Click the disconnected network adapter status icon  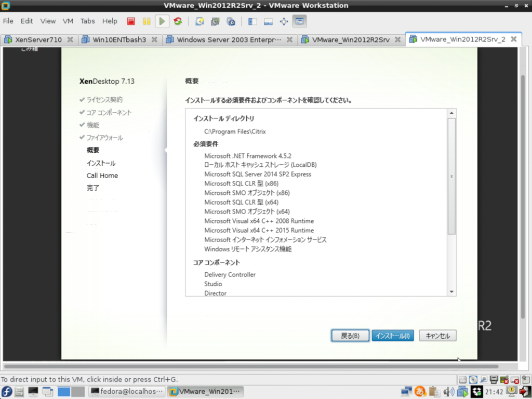[x=504, y=380]
